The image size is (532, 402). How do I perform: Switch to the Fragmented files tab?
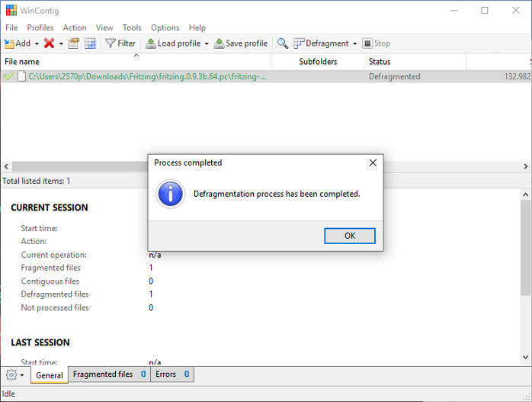click(x=109, y=375)
